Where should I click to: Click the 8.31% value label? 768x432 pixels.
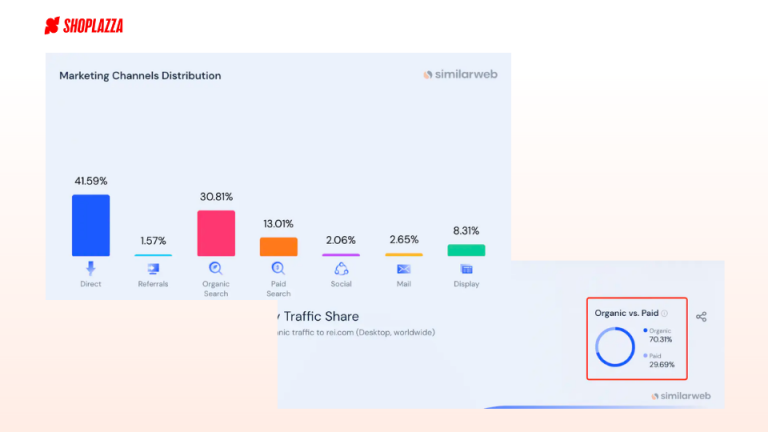tap(466, 231)
